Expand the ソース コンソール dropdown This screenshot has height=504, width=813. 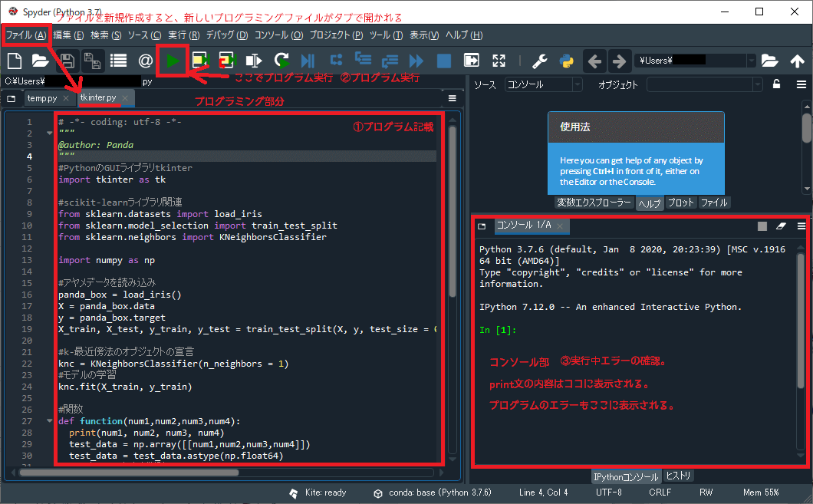coord(577,84)
